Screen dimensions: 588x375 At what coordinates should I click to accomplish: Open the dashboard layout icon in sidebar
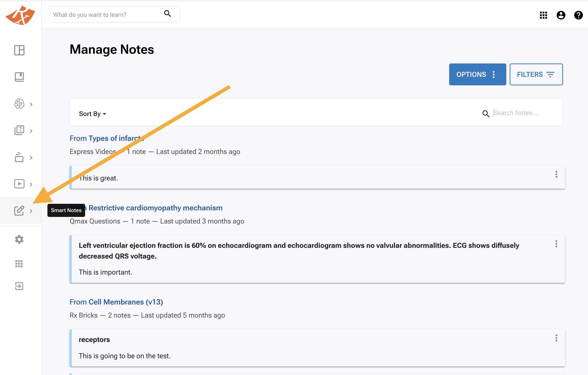(x=19, y=50)
